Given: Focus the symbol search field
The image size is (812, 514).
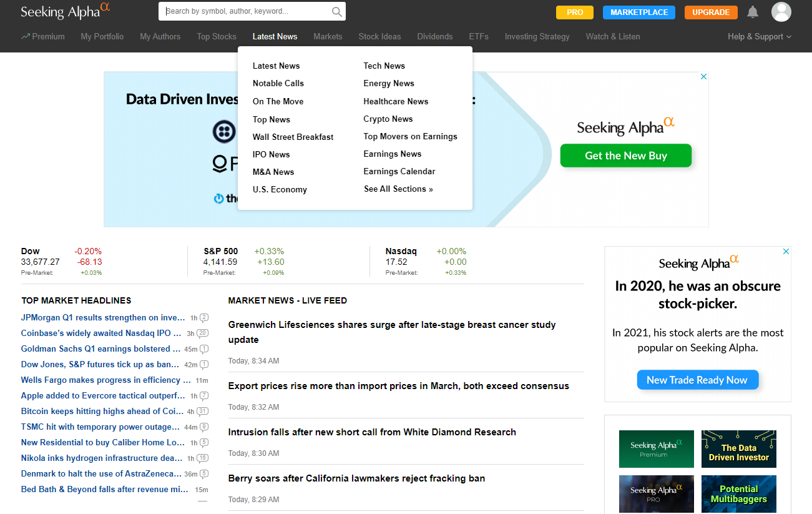Looking at the screenshot, I should pyautogui.click(x=247, y=11).
